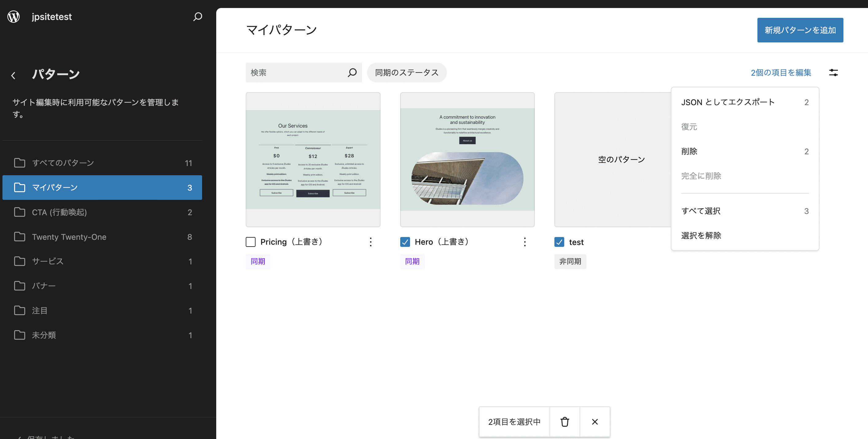The height and width of the screenshot is (439, 868).
Task: Check the Pricing（上書き）checkbox
Action: pos(250,242)
